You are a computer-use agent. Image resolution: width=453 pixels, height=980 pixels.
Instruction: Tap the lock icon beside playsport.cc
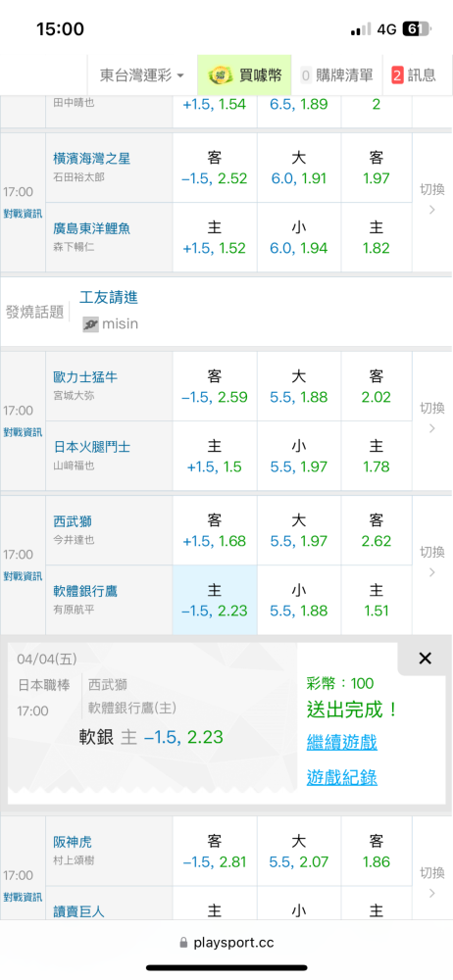pyautogui.click(x=183, y=943)
